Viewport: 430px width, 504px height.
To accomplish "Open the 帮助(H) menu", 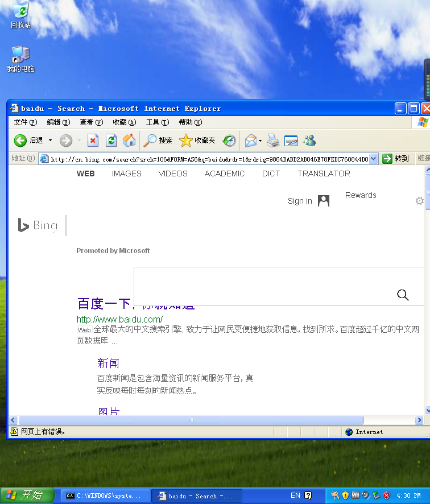I will point(190,122).
